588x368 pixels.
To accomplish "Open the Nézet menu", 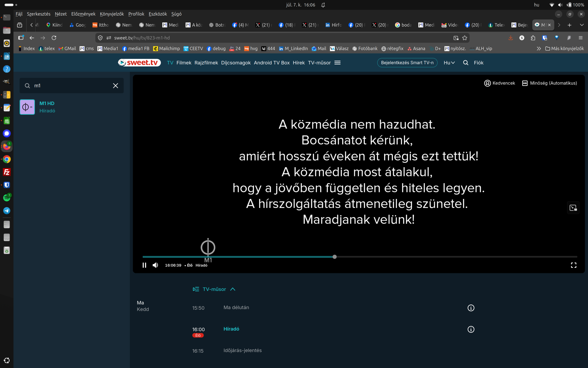I will tap(61, 14).
